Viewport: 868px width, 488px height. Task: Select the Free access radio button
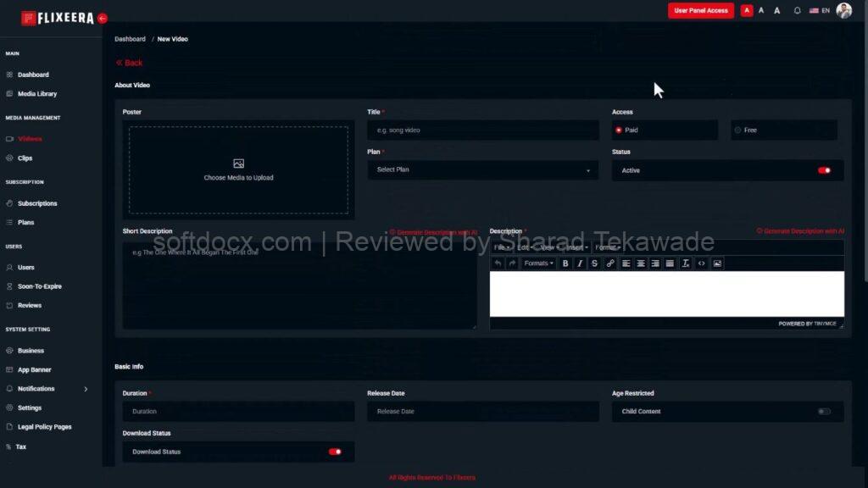point(739,130)
